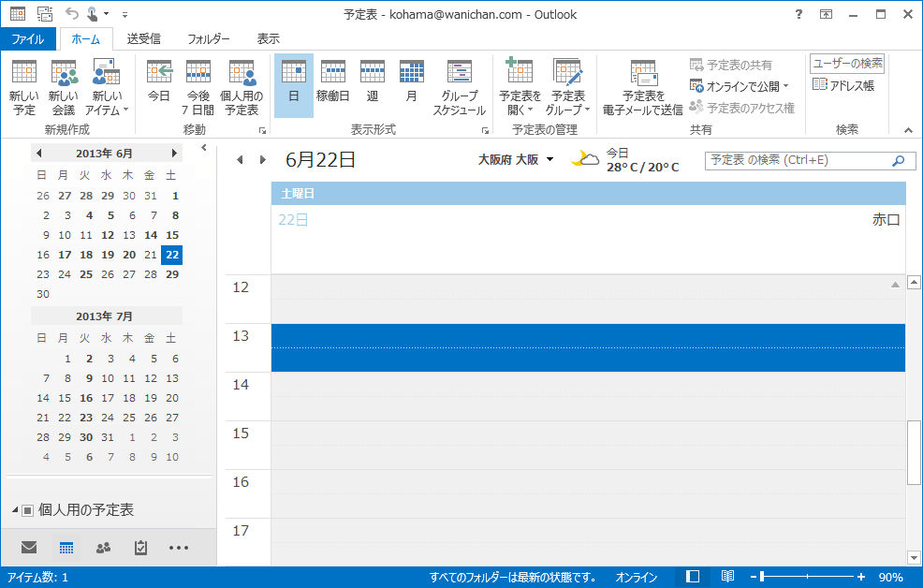Open the 新しいアイテム dropdown
The height and width of the screenshot is (588, 923).
point(107,88)
